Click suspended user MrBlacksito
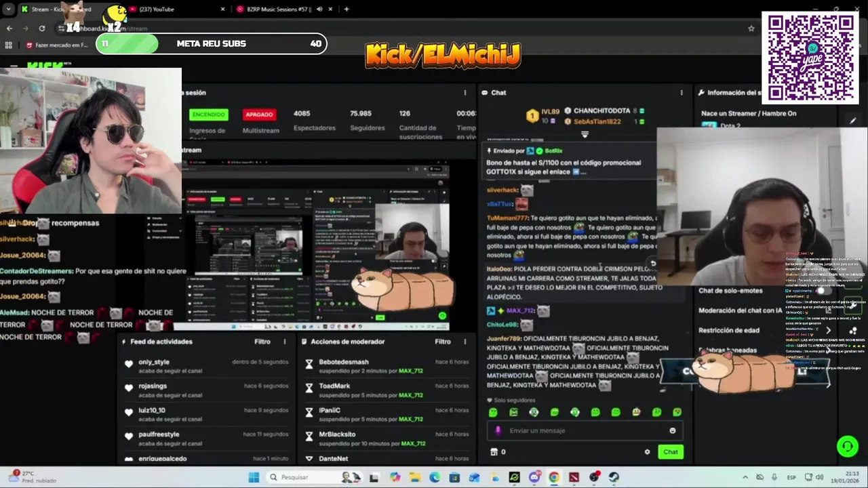868x488 pixels. 337,434
